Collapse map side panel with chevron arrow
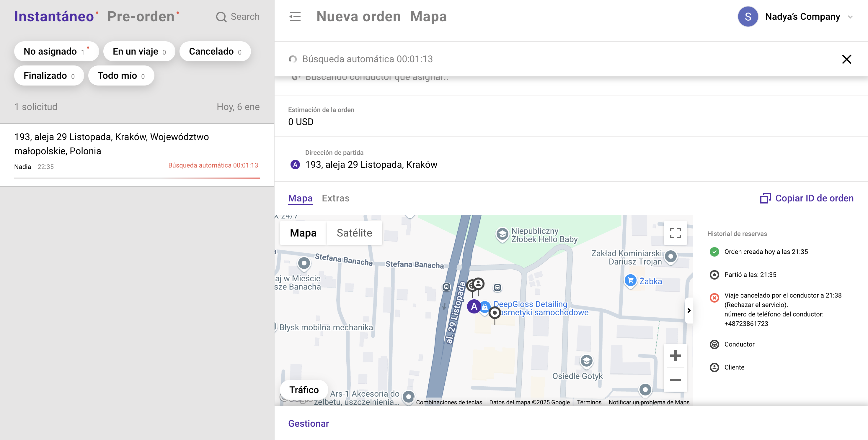 (x=688, y=311)
